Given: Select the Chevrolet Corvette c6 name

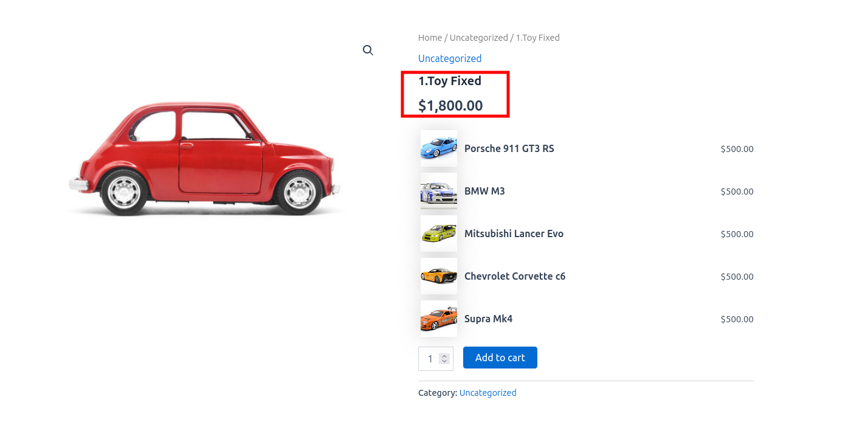Looking at the screenshot, I should [515, 276].
